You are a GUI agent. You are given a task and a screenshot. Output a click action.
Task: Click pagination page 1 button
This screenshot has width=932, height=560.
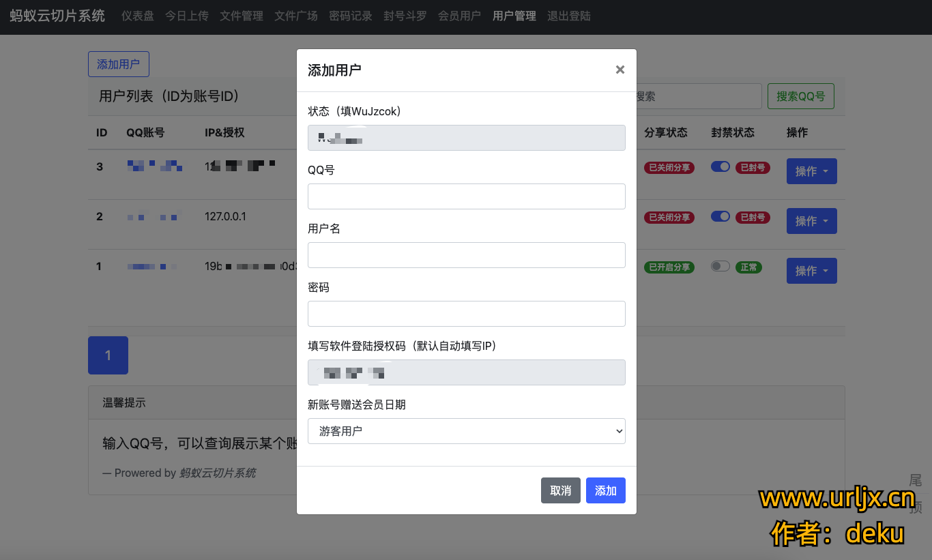pos(108,355)
